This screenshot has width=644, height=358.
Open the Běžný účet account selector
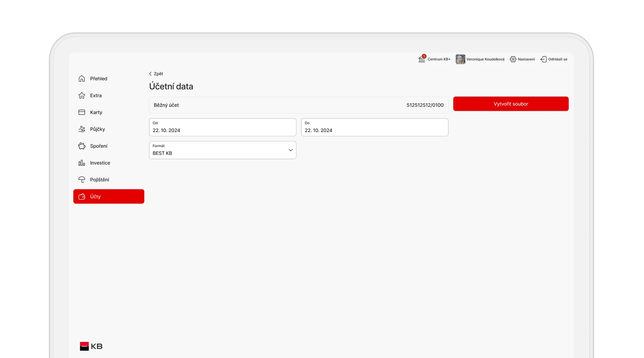pyautogui.click(x=298, y=105)
